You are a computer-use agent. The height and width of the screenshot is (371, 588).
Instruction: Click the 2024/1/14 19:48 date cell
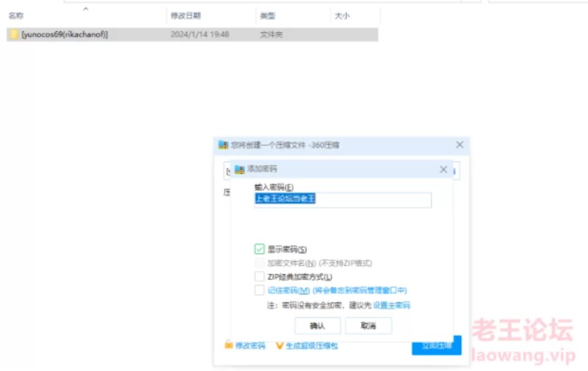click(200, 34)
